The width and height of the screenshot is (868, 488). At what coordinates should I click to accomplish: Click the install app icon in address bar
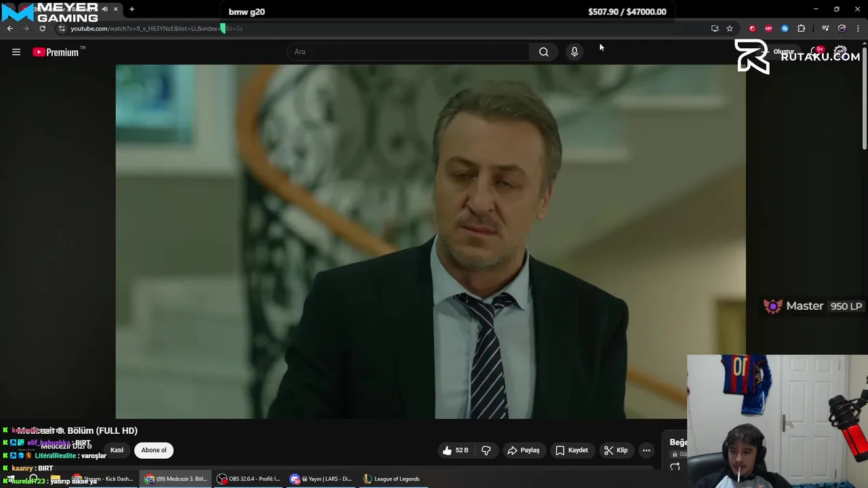click(x=715, y=28)
